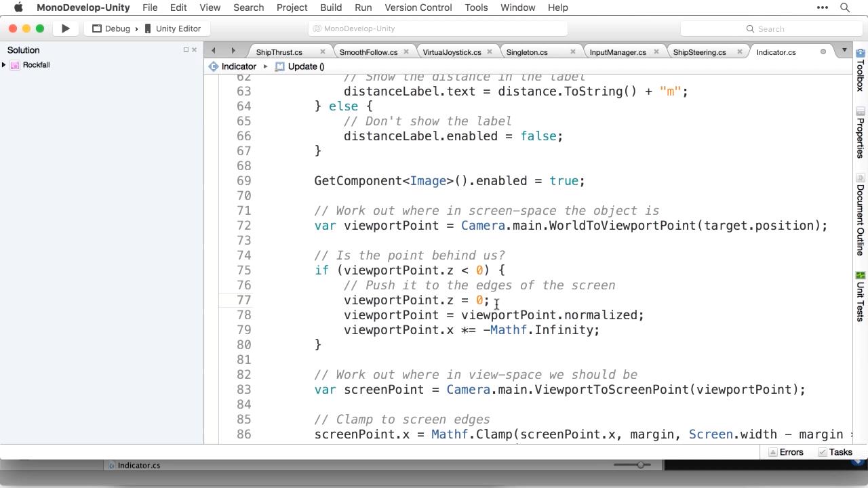This screenshot has width=868, height=488.
Task: Click the MonoDevelop-Unity status bar field
Action: pos(438,28)
